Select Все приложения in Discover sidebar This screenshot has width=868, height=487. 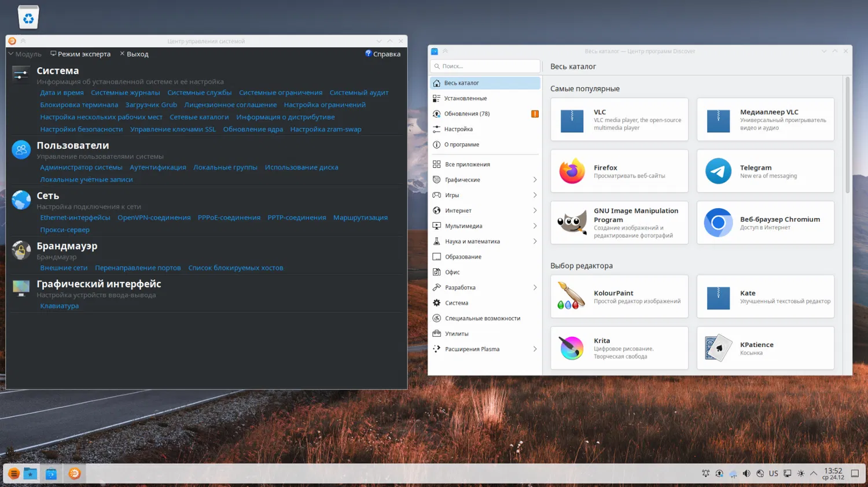pos(485,164)
